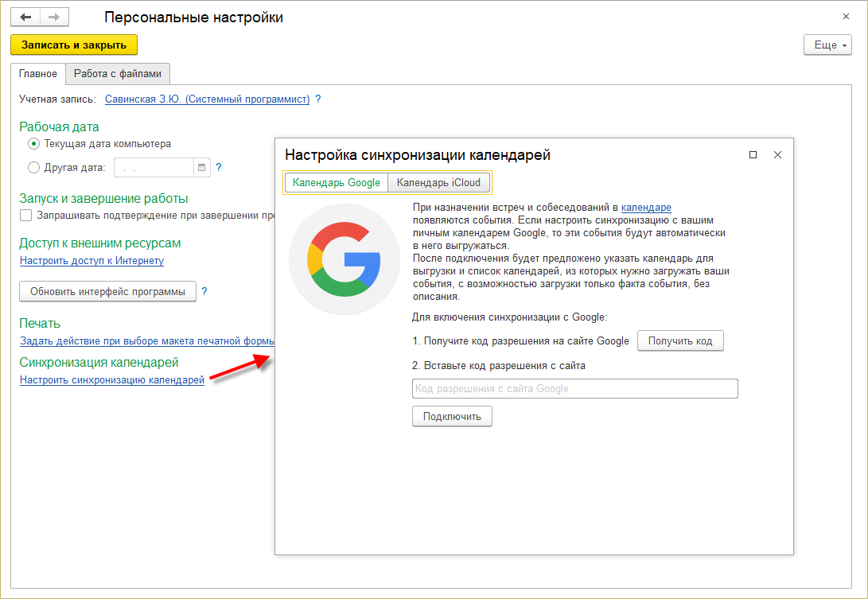868x599 pixels.
Task: Click help icon next to date field
Action: click(x=219, y=168)
